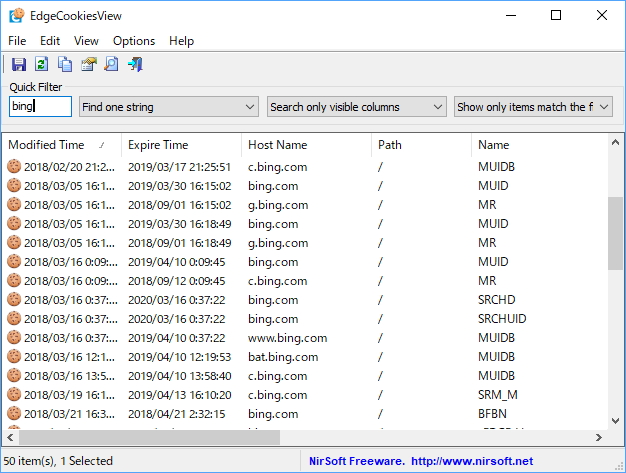Click cookie icon of row expiring 2018/09/12 0:09:45

pos(14,281)
